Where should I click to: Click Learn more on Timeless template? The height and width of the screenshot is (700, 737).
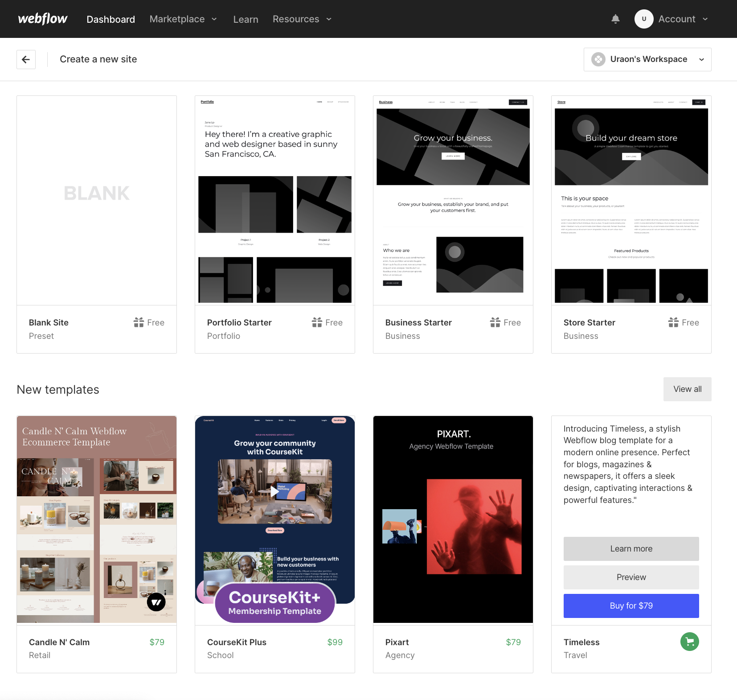click(x=631, y=549)
